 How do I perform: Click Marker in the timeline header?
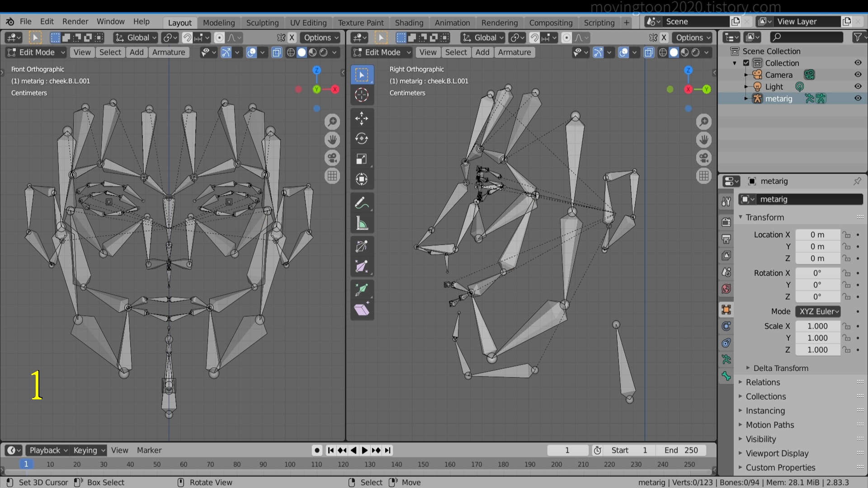(149, 450)
